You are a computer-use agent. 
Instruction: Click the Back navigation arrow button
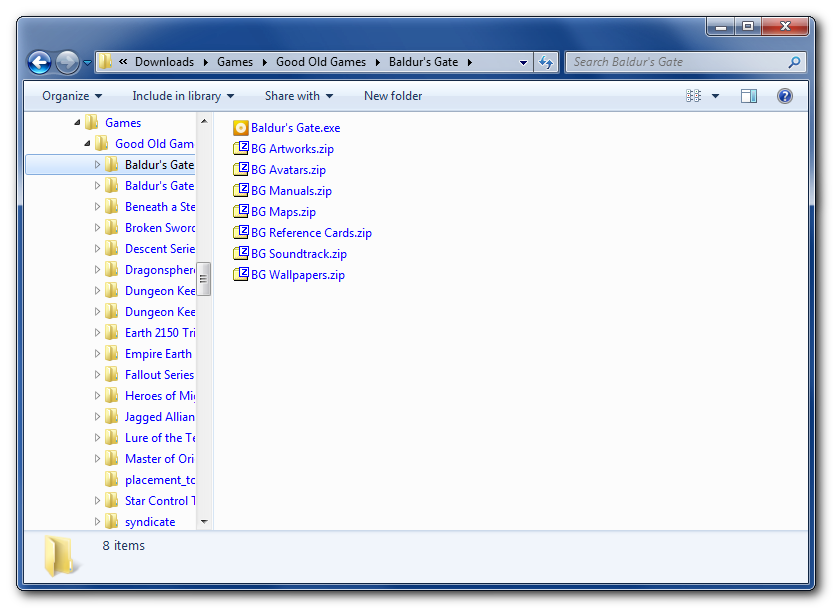39,62
